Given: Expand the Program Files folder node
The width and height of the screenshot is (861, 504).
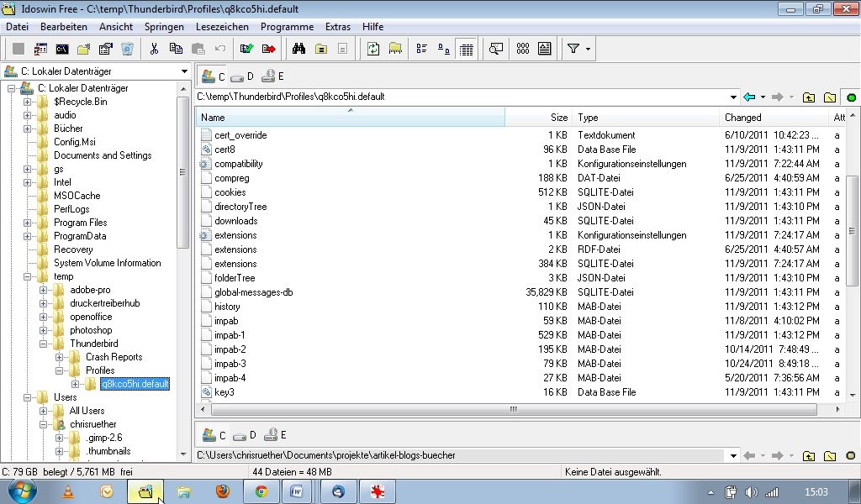Looking at the screenshot, I should pos(28,223).
